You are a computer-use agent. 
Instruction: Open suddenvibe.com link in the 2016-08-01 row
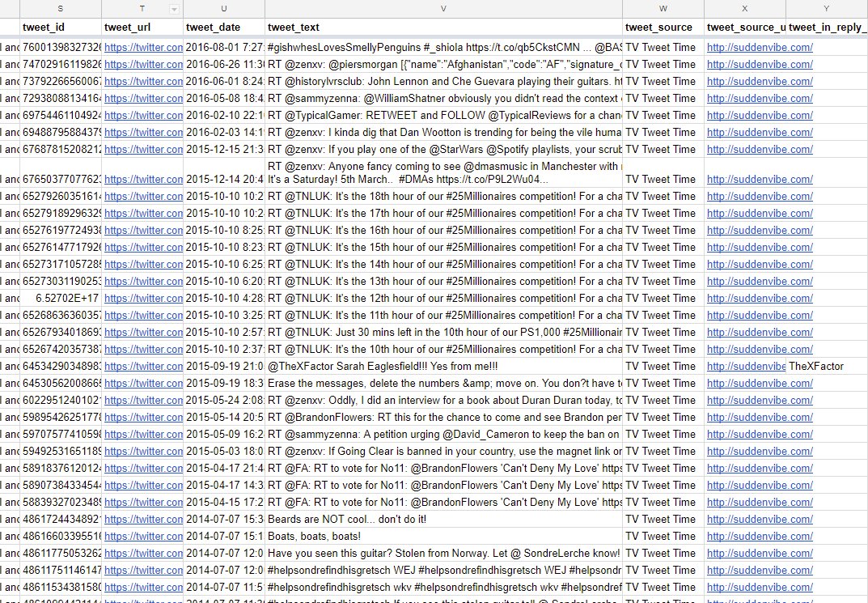tap(760, 48)
